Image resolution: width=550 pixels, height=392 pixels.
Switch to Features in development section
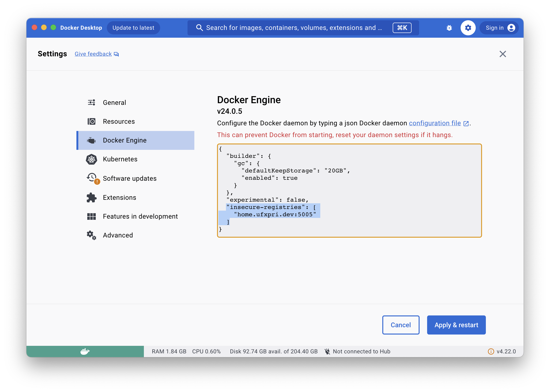(140, 216)
